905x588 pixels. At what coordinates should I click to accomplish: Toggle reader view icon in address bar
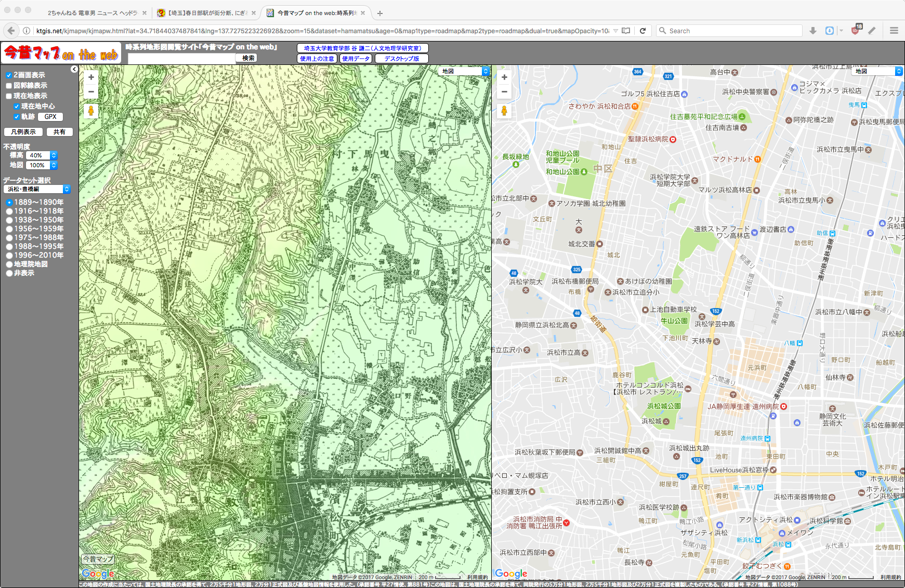pos(626,31)
